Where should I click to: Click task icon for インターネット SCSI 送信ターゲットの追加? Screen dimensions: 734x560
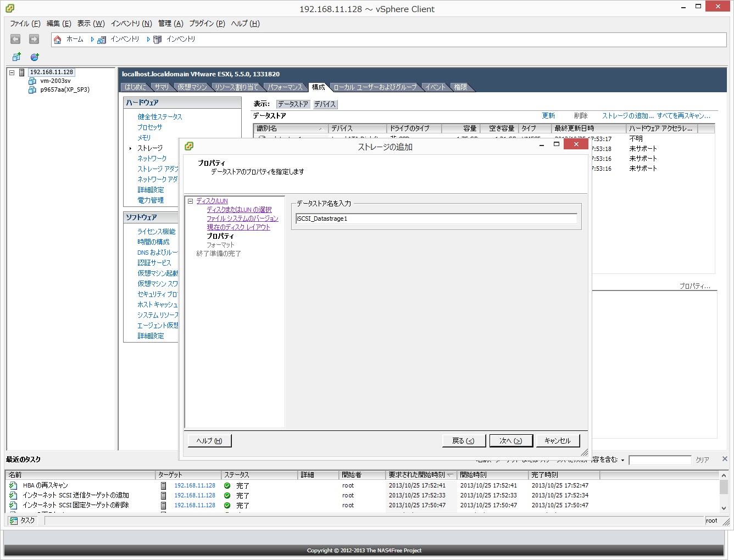13,495
